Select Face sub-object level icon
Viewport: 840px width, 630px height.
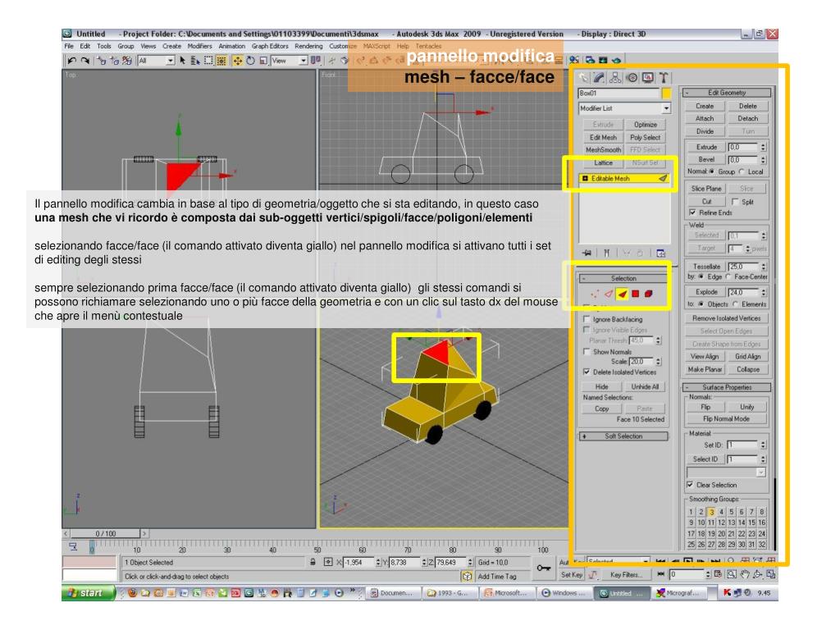(x=622, y=294)
